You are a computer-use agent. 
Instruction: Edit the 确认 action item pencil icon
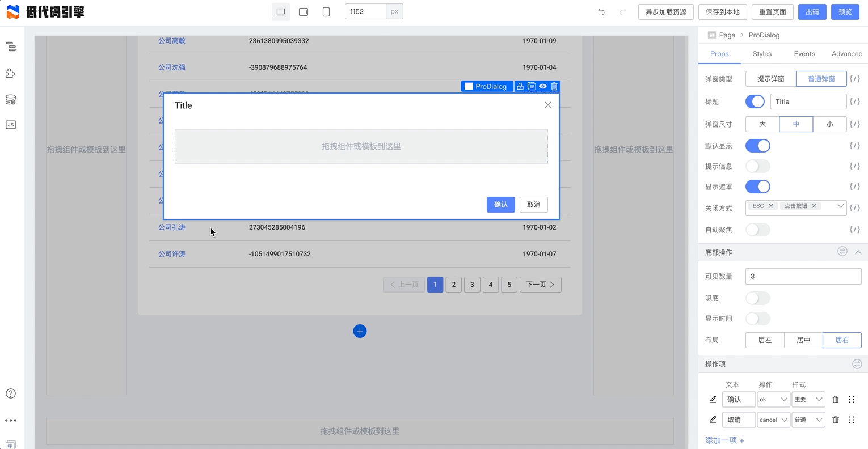tap(713, 399)
